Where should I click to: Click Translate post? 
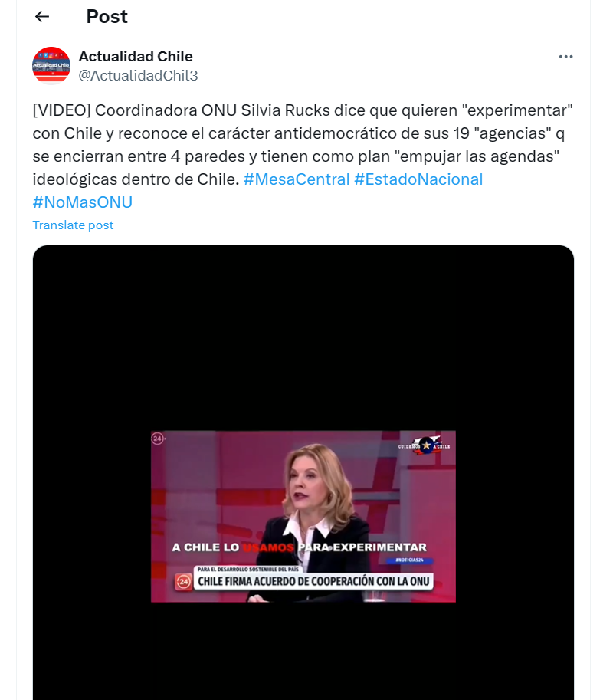point(73,225)
